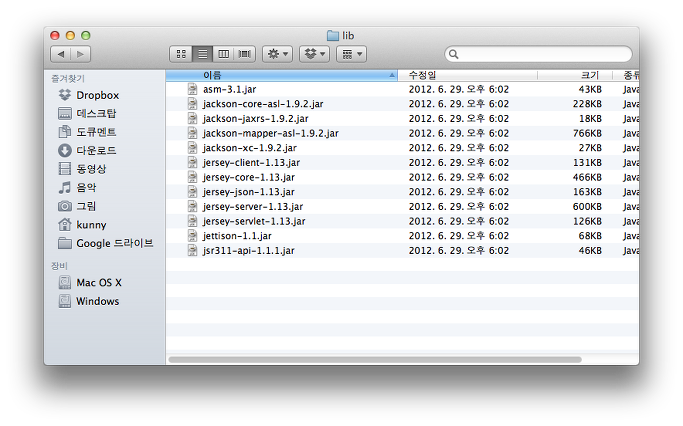Click the search field

(538, 54)
